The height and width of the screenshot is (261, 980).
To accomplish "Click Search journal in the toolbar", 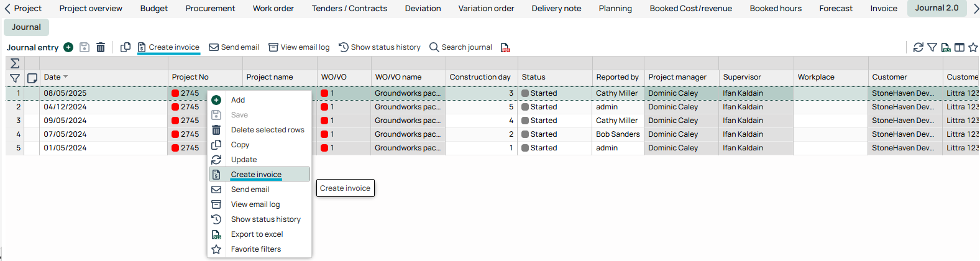I will pos(460,47).
